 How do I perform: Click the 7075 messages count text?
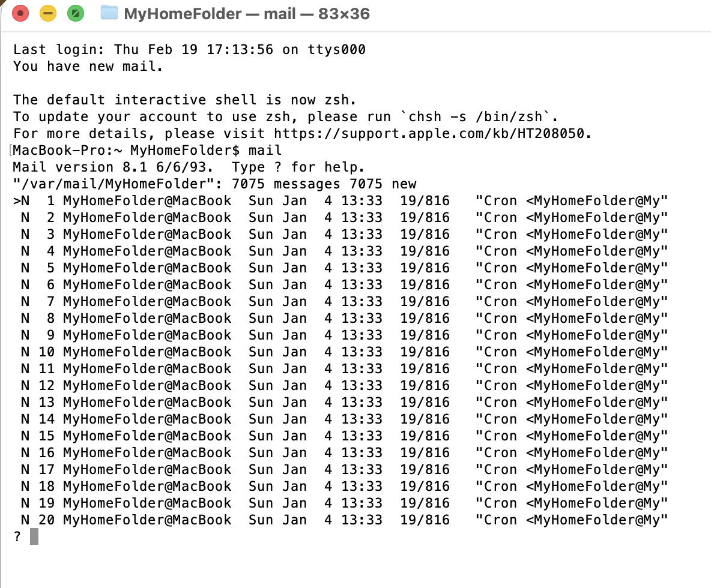point(286,184)
